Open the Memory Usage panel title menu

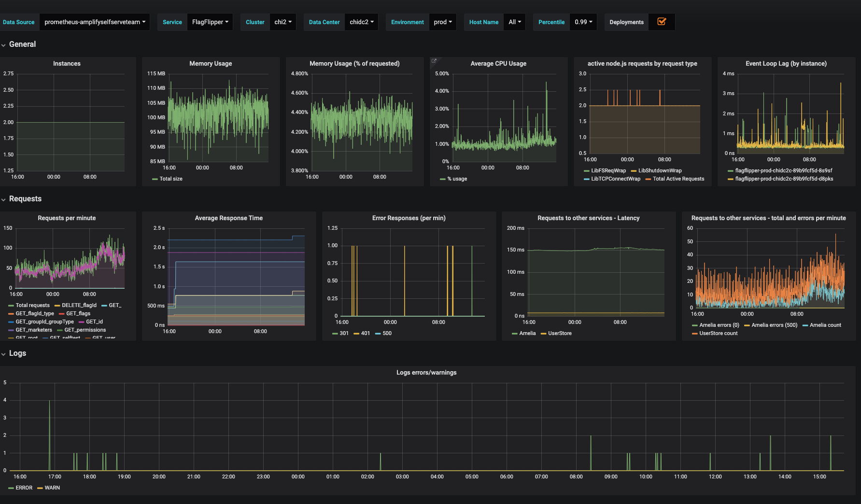pos(211,64)
